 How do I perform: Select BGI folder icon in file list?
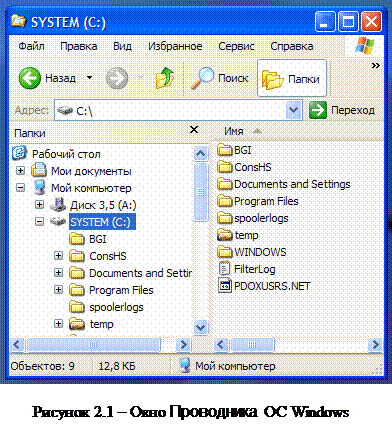pyautogui.click(x=225, y=150)
